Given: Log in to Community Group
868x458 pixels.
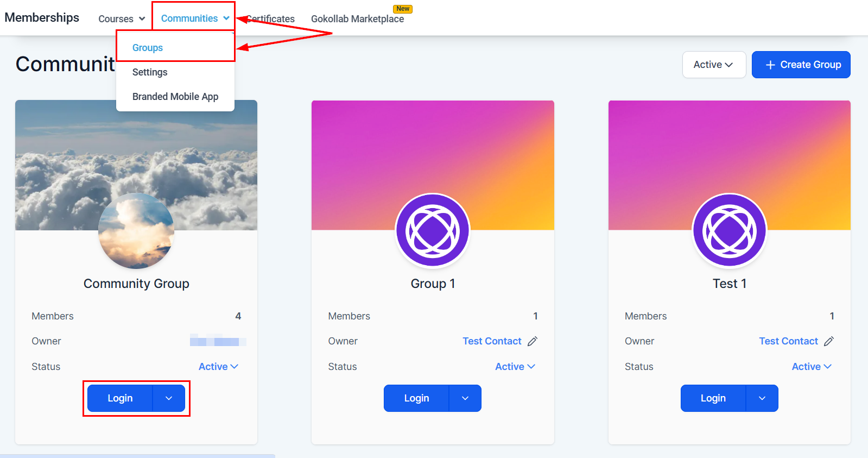Looking at the screenshot, I should pos(120,398).
